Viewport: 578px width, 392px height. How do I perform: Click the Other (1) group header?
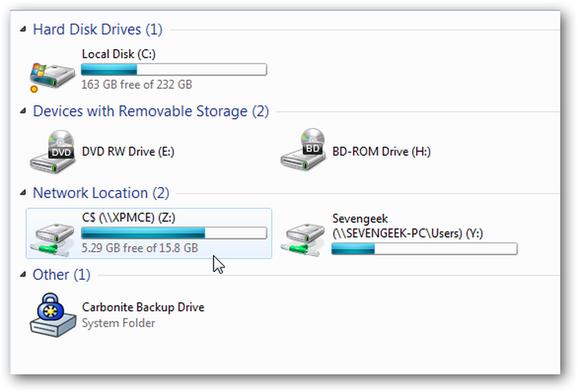pyautogui.click(x=62, y=275)
